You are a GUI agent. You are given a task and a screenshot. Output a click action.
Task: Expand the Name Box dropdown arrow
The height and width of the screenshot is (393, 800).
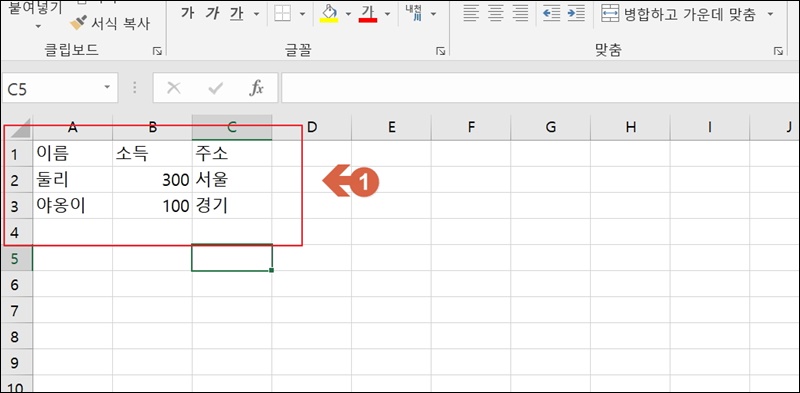pos(107,87)
